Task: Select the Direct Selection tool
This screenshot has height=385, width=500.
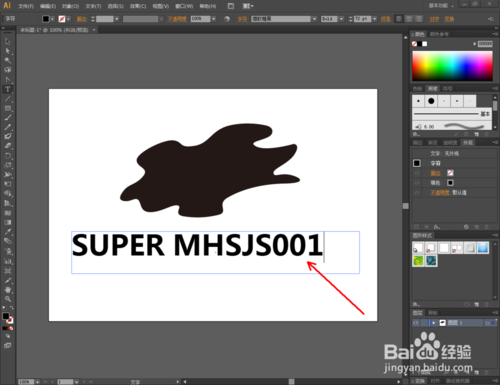Action: tap(8, 51)
